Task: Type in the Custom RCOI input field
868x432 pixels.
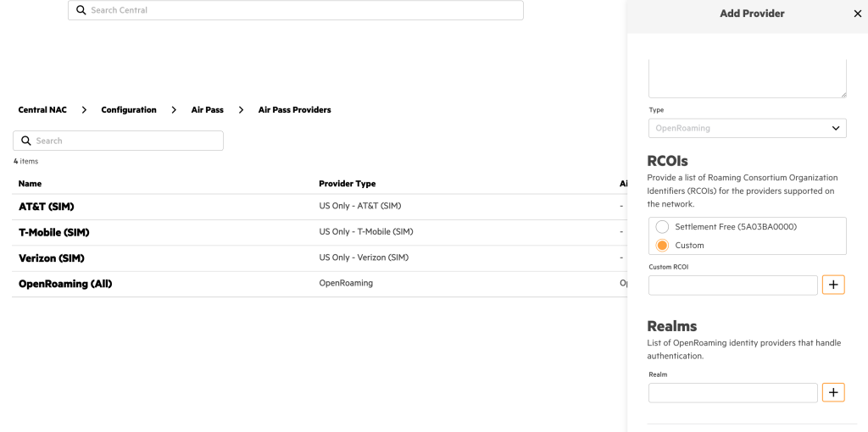Action: pos(732,285)
